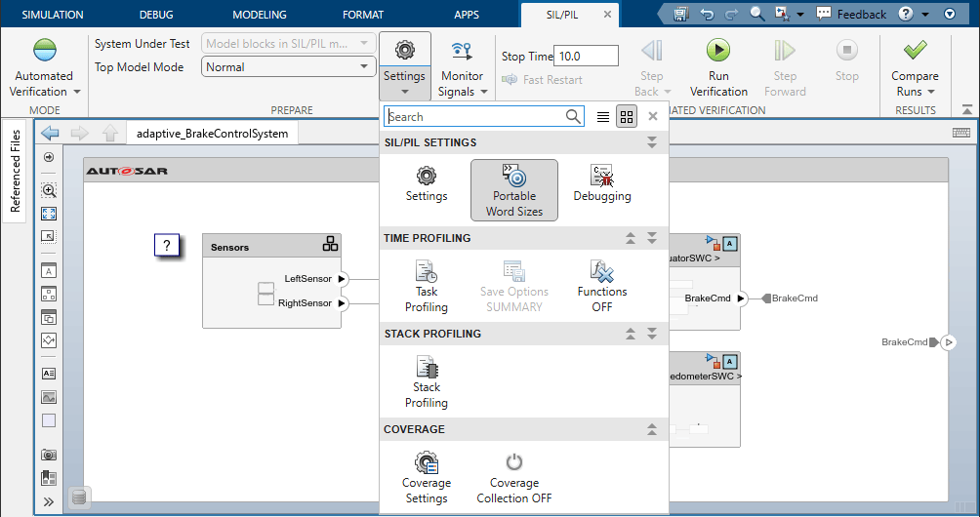Screen dimensions: 980x517
Task: Click the Run Verification play button
Action: point(718,50)
